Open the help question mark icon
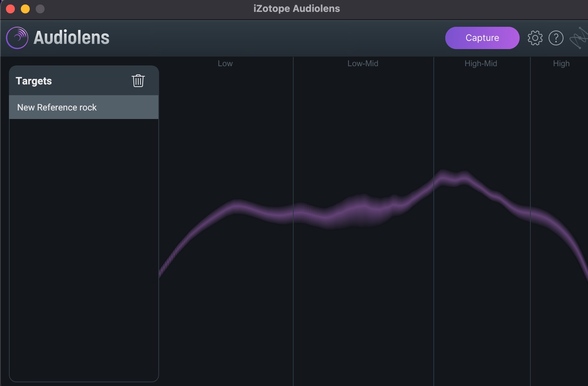 tap(556, 38)
